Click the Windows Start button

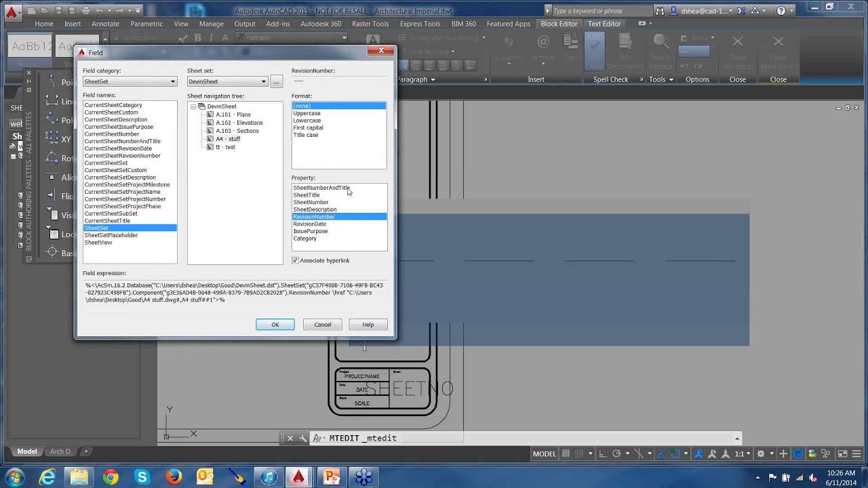[14, 477]
